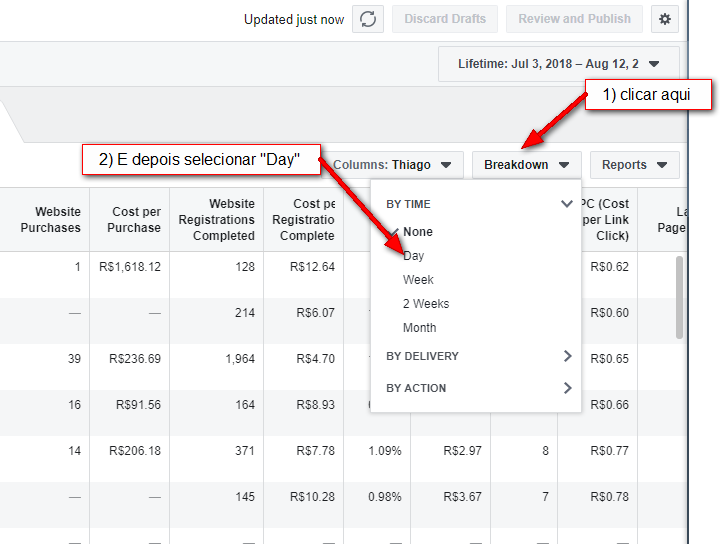Viewport: 722px width, 544px height.
Task: Click the Discard Drafts button
Action: click(445, 19)
